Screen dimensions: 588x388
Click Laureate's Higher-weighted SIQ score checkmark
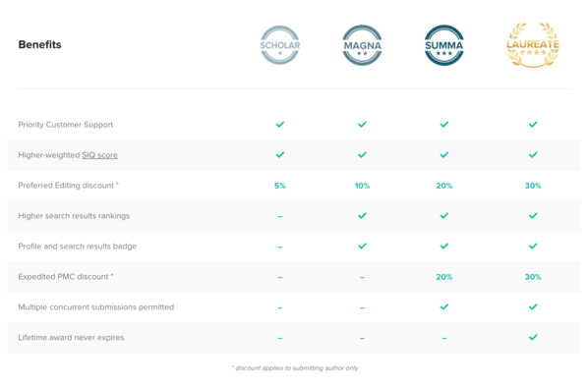533,154
